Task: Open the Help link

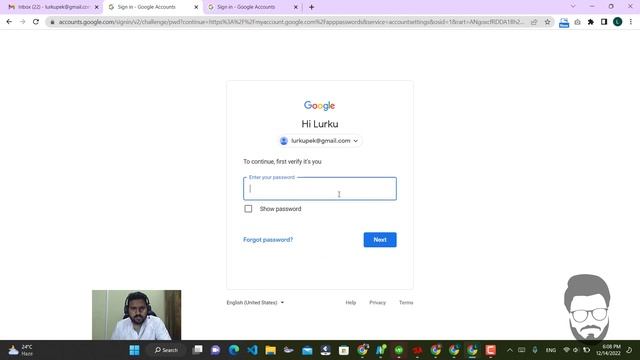Action: [x=351, y=302]
